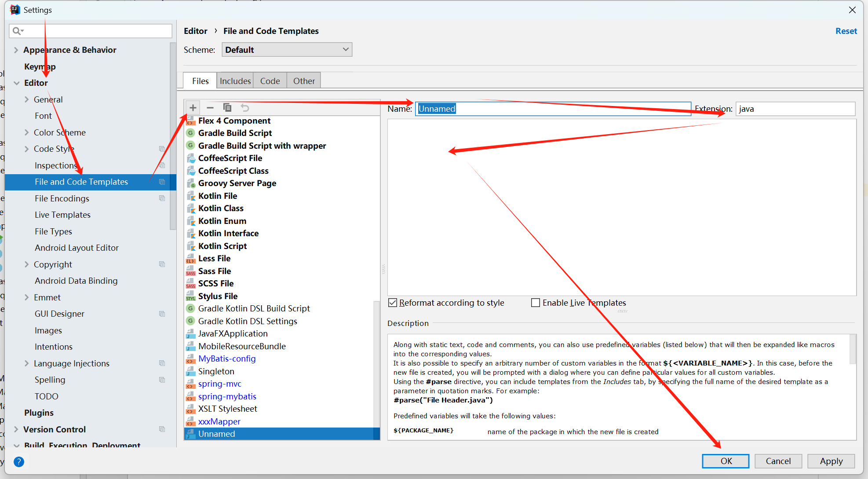Click the project-level icon beside Copyright
This screenshot has height=479, width=868.
click(x=162, y=264)
